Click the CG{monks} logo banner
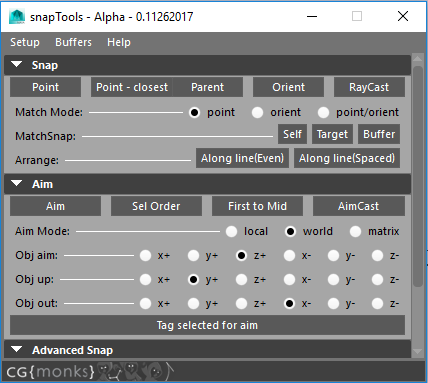 tap(90, 371)
